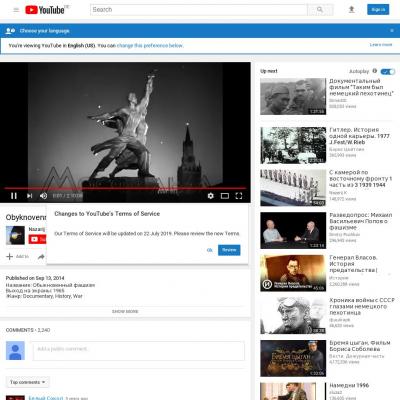Click the 'Хроника войны с СССР' thumbnail

(293, 316)
